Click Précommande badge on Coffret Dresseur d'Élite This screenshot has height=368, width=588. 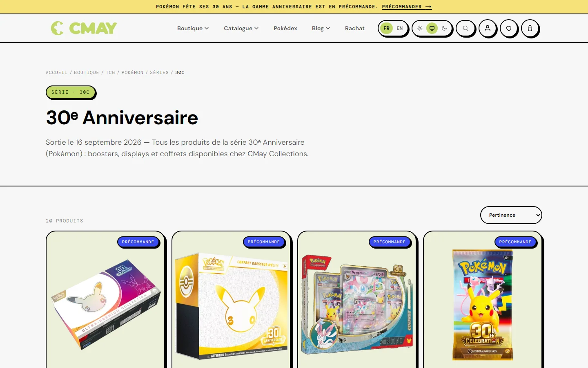[264, 242]
